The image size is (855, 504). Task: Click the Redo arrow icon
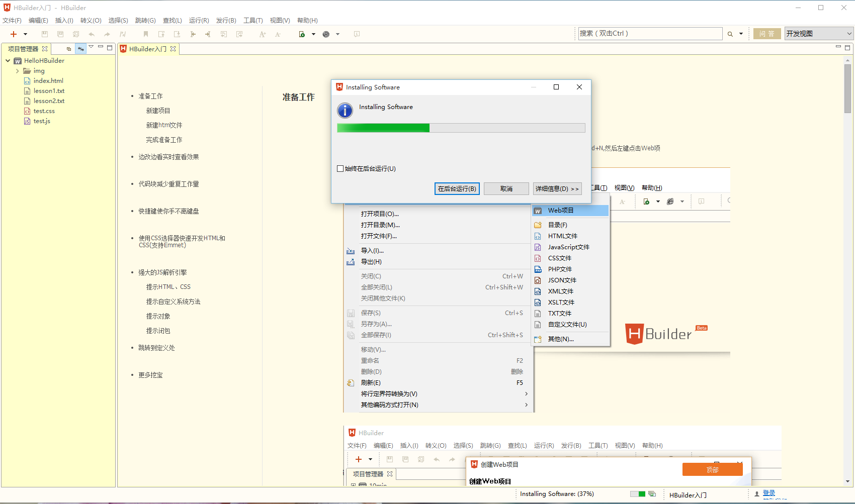[x=107, y=34]
